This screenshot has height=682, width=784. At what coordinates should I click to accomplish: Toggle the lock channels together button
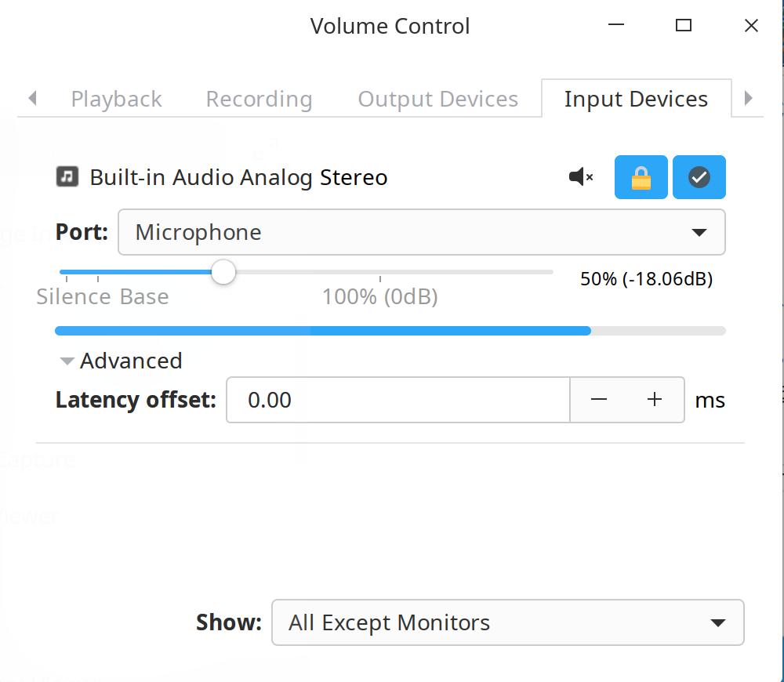(x=641, y=177)
